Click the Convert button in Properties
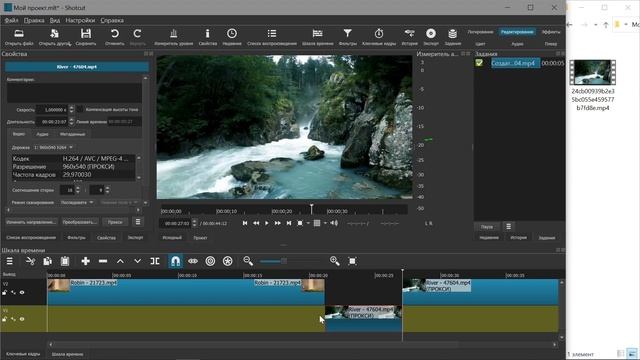This screenshot has height=360, width=640. pos(80,222)
